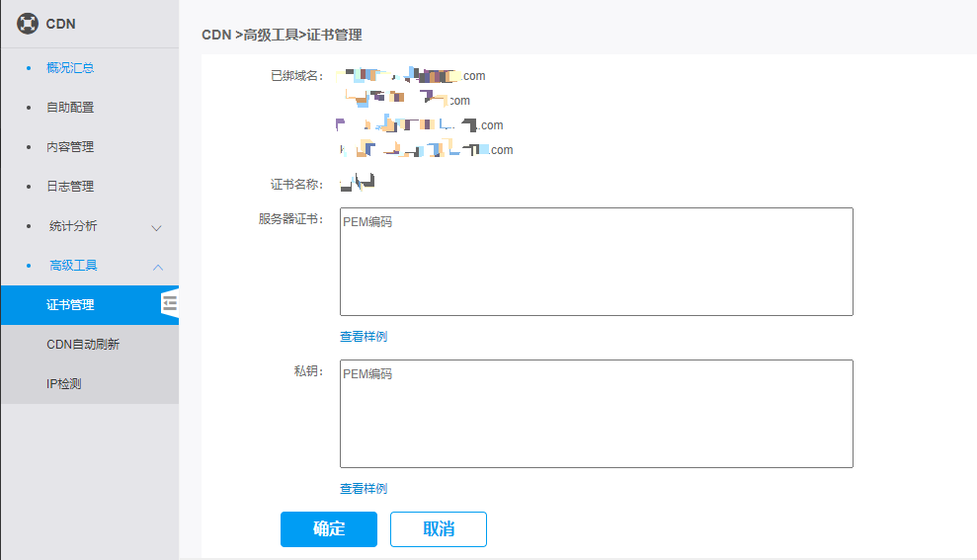The image size is (977, 560).
Task: Expand 统计分析 using its chevron arrow
Action: [156, 227]
